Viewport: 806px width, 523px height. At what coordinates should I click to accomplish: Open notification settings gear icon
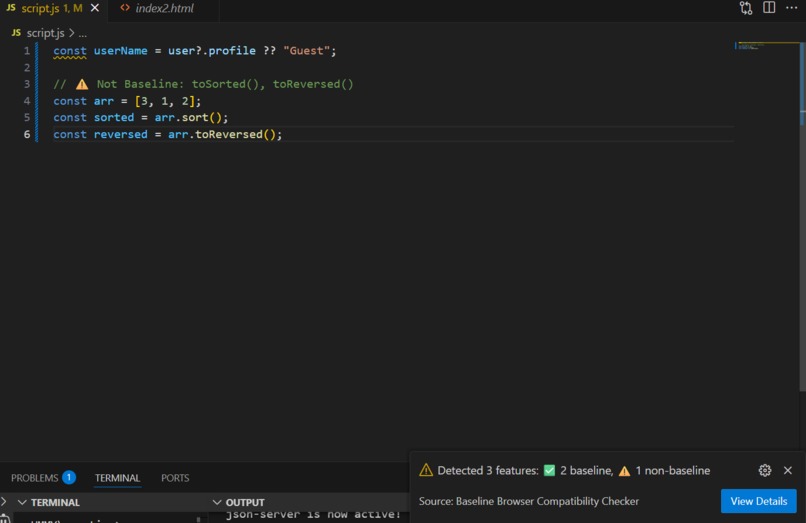[x=765, y=470]
